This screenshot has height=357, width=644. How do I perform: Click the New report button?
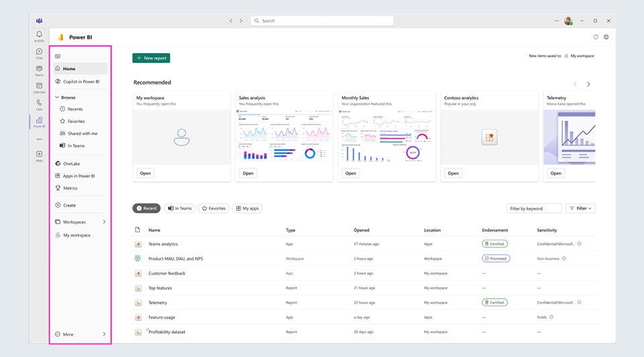point(151,58)
